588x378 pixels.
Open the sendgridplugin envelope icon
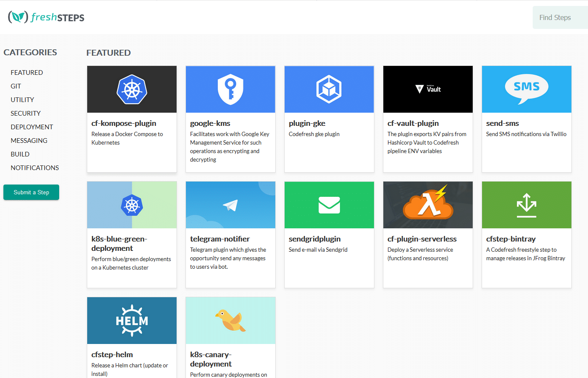pyautogui.click(x=329, y=205)
